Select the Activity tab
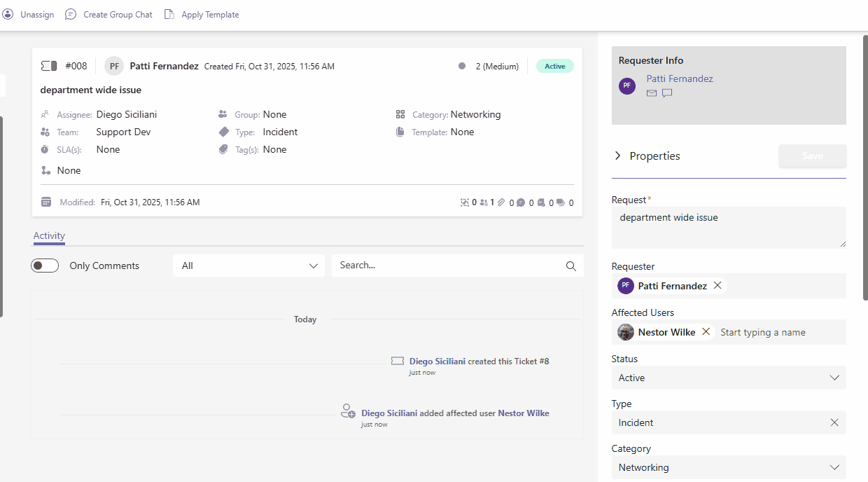 [x=49, y=236]
